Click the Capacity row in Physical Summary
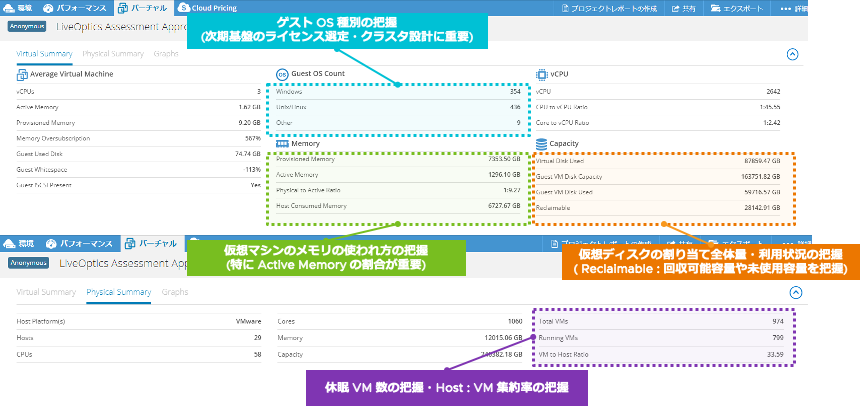The height and width of the screenshot is (406, 860). pos(400,354)
